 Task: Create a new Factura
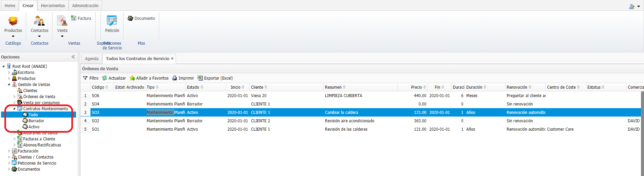pos(81,18)
